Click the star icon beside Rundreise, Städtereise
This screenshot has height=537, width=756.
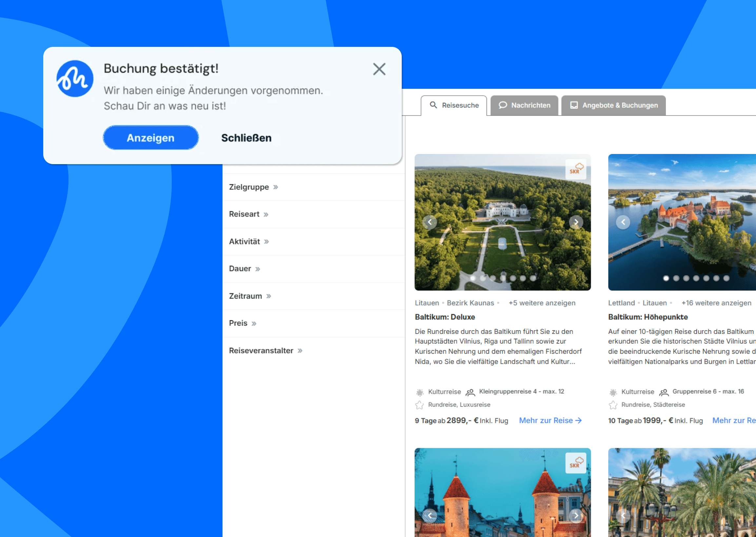[x=613, y=405]
